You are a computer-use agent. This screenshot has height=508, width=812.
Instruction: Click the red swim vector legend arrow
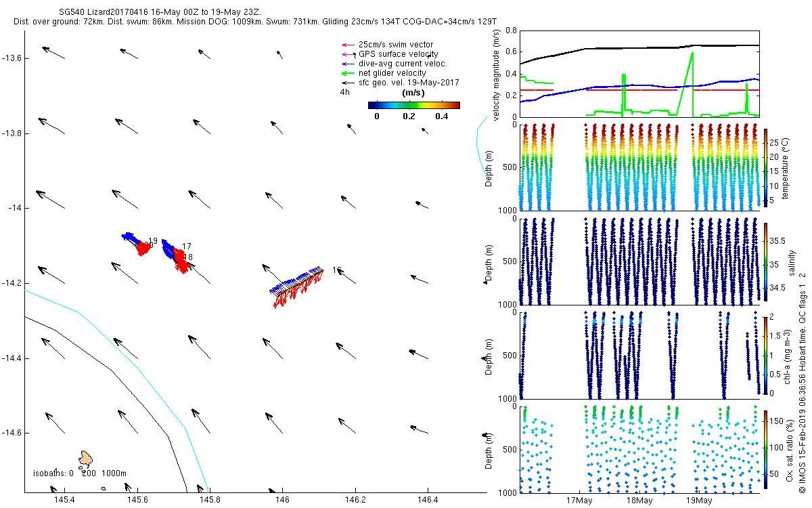pyautogui.click(x=347, y=45)
